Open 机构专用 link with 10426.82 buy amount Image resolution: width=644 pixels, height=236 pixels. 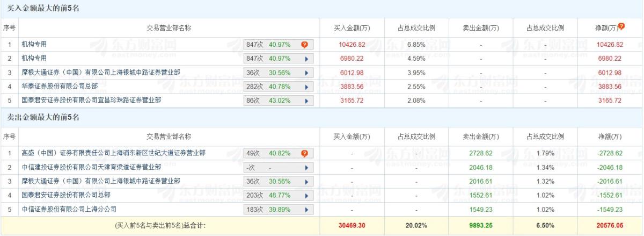[x=34, y=44]
